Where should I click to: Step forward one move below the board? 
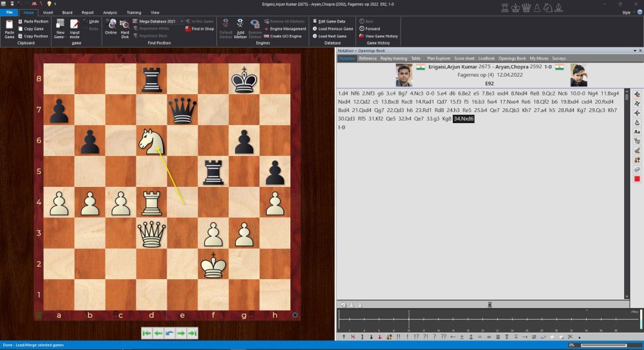(181, 333)
